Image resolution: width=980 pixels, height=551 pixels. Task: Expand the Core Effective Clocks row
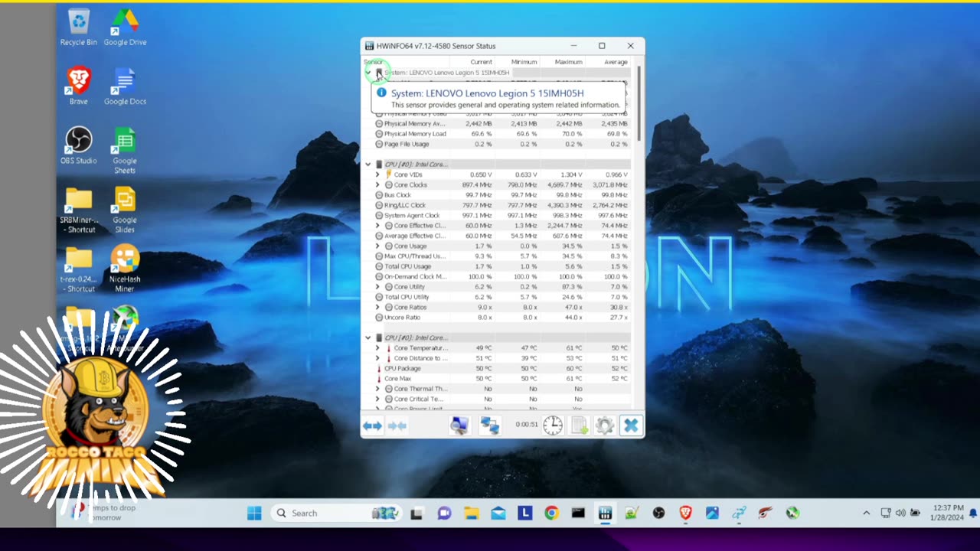377,226
